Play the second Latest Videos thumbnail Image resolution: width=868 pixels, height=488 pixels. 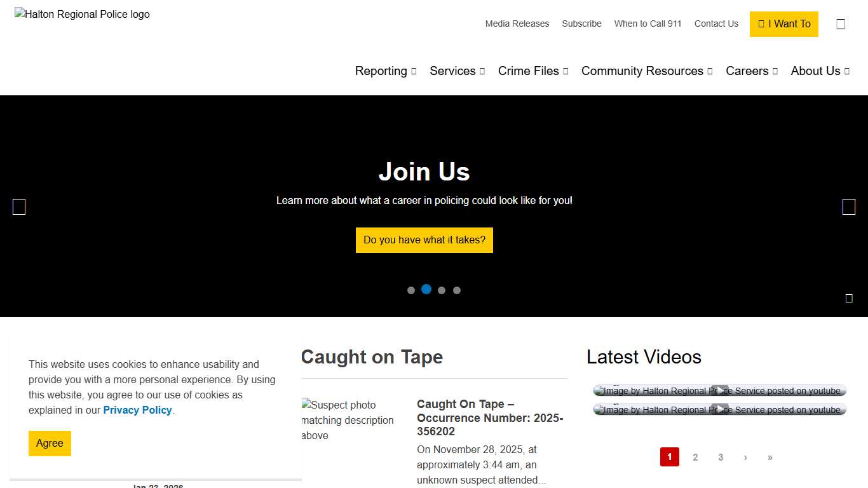coord(719,410)
